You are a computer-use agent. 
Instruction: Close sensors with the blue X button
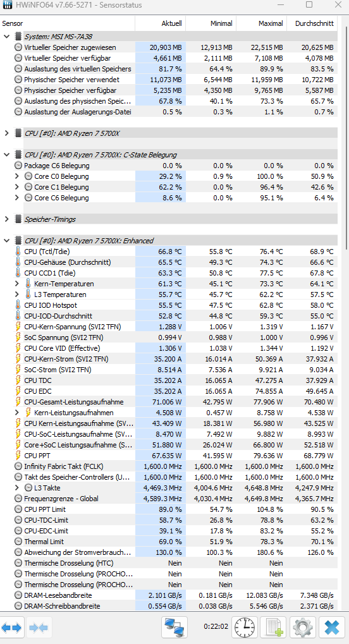coord(332,627)
